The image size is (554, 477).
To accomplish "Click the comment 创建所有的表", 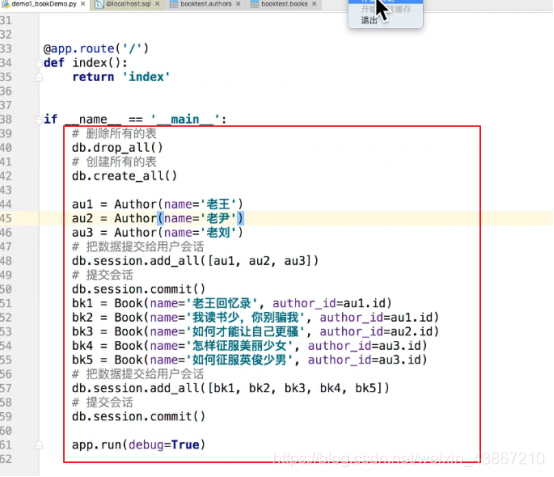I will click(114, 162).
